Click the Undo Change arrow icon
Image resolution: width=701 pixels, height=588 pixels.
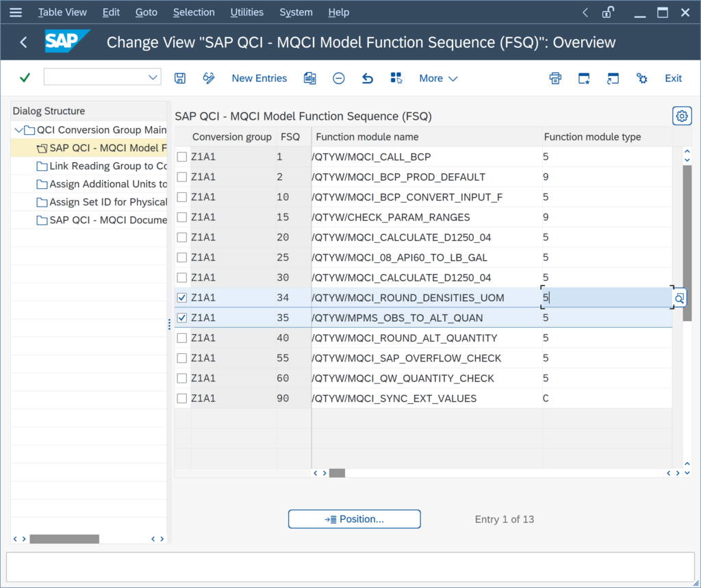(368, 78)
